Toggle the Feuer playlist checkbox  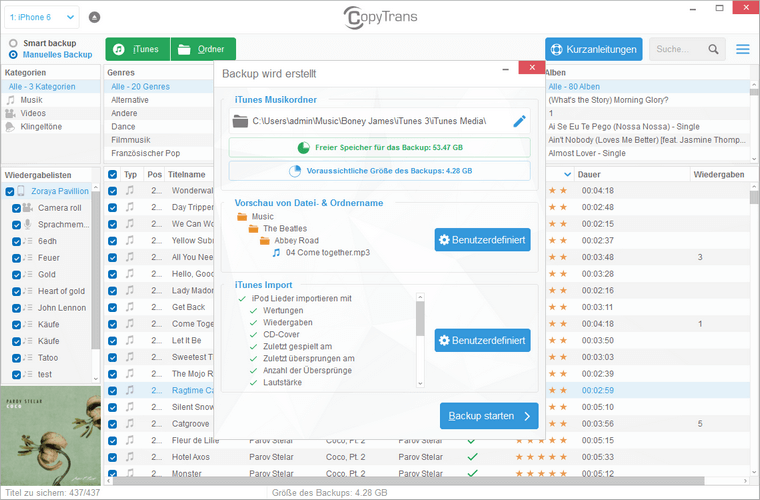pos(16,258)
